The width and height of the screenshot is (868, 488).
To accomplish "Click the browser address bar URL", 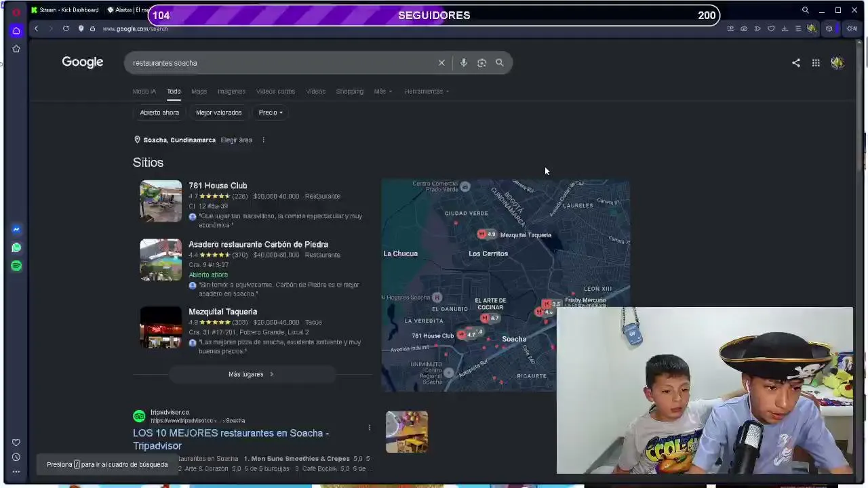I will (x=135, y=28).
